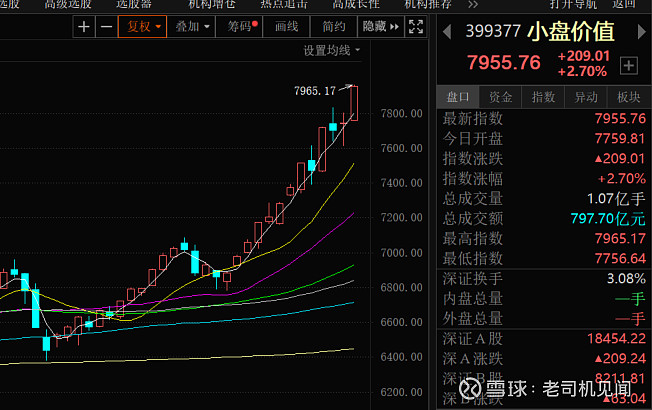Screen dimensions: 652x410
Task: Click the 外盘总量 row
Action: tap(544, 319)
